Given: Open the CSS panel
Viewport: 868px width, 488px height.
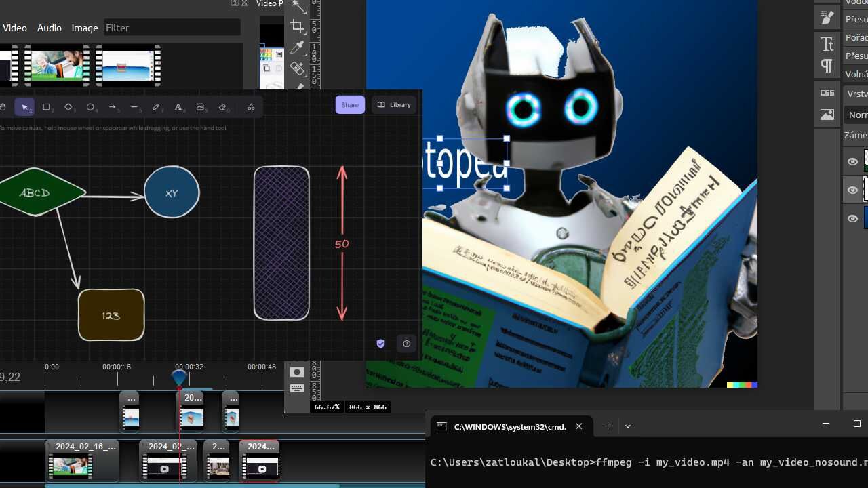Looking at the screenshot, I should tap(827, 93).
